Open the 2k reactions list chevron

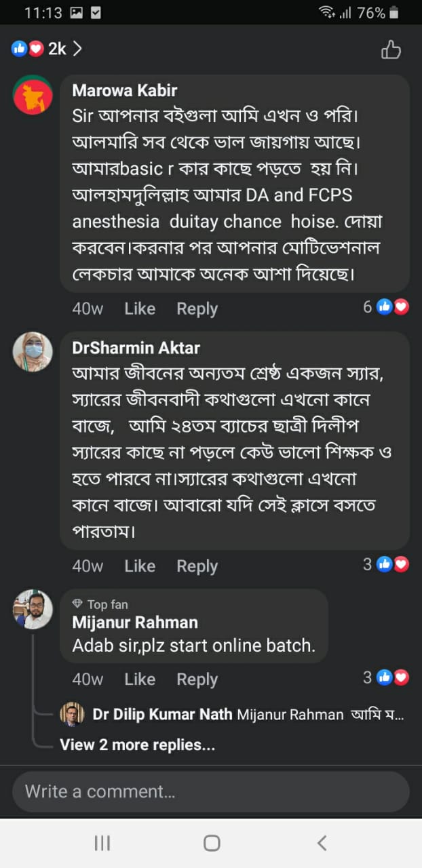click(77, 49)
